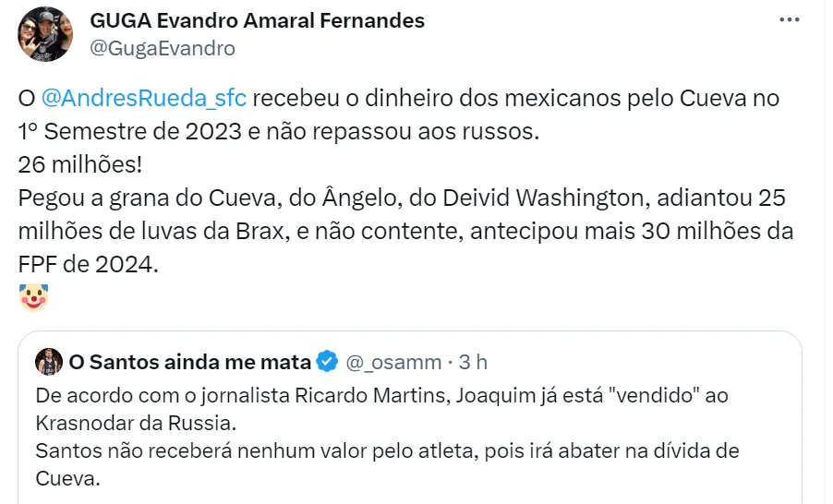Click GugaEvandro's profile avatar photo
This screenshot has width=833, height=504.
point(45,34)
